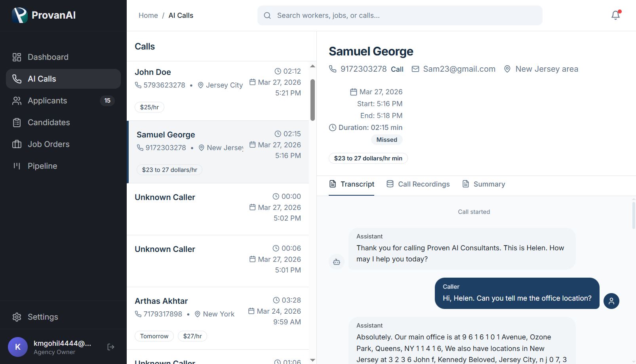Open the Settings gear
Viewport: 636px width, 364px height.
coord(17,317)
